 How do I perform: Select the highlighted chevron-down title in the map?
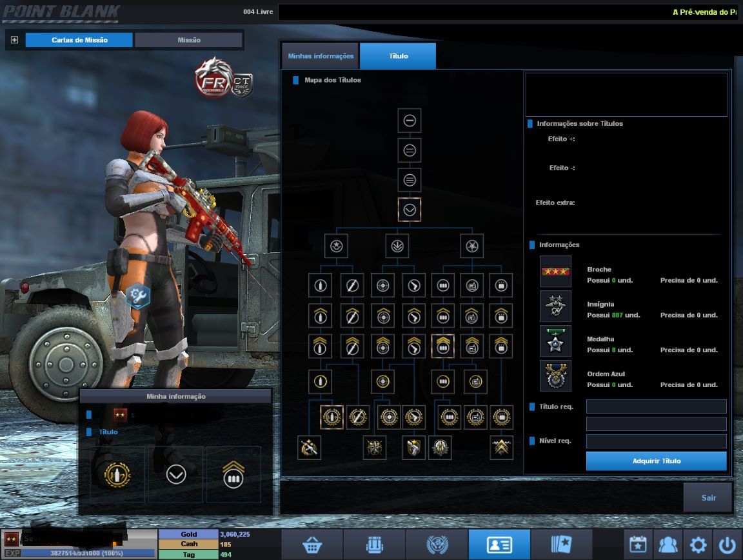click(410, 210)
